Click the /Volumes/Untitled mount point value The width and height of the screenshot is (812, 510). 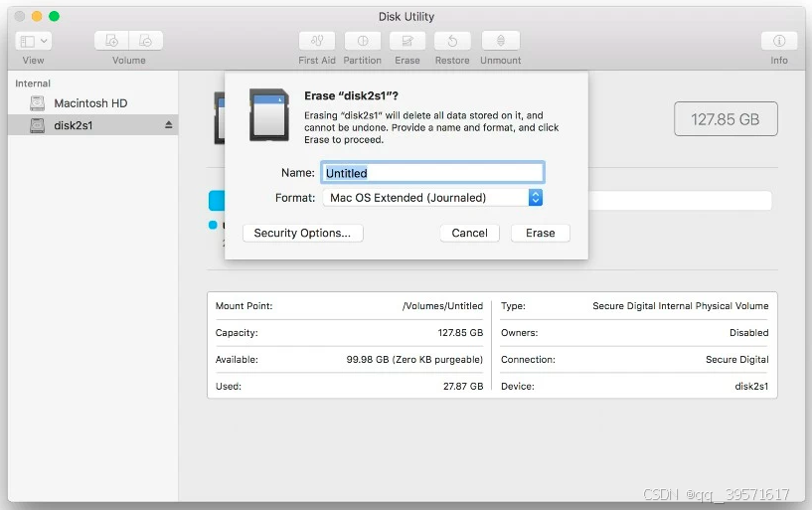(442, 306)
